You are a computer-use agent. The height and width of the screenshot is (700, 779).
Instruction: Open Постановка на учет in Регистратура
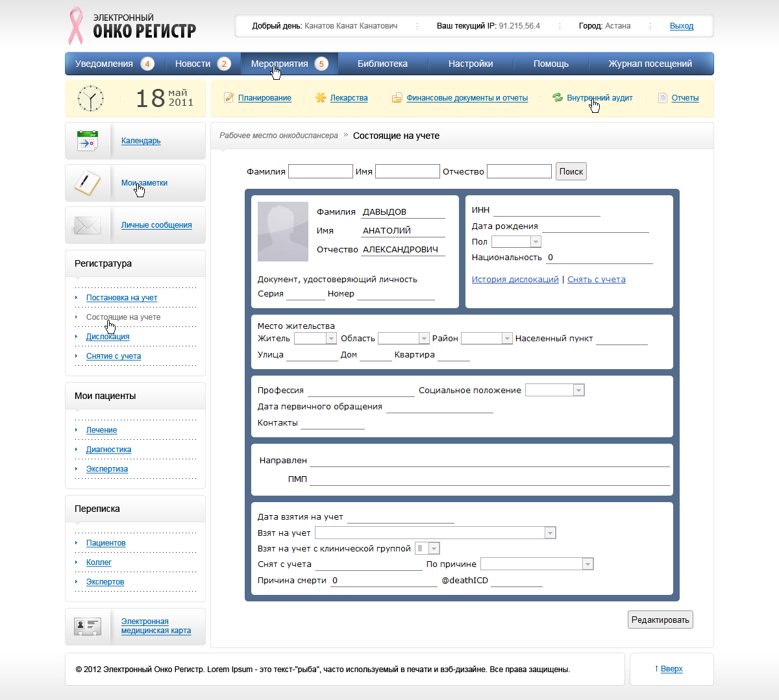pos(122,298)
